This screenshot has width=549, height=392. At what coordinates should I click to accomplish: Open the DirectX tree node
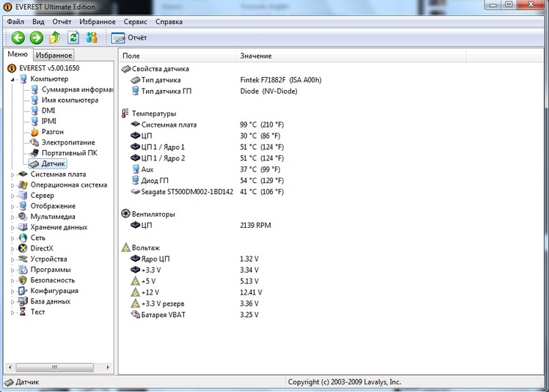point(41,248)
